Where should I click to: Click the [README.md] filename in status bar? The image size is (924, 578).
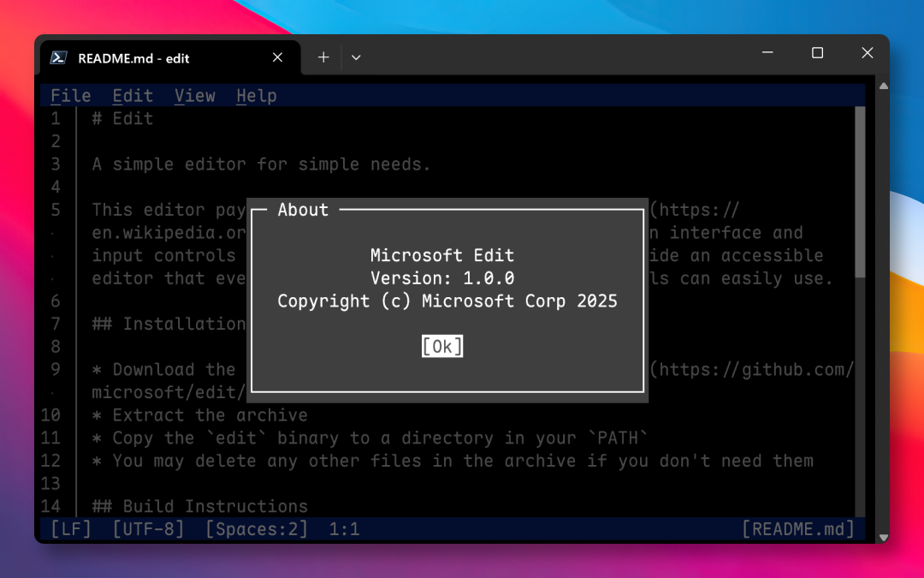(798, 529)
